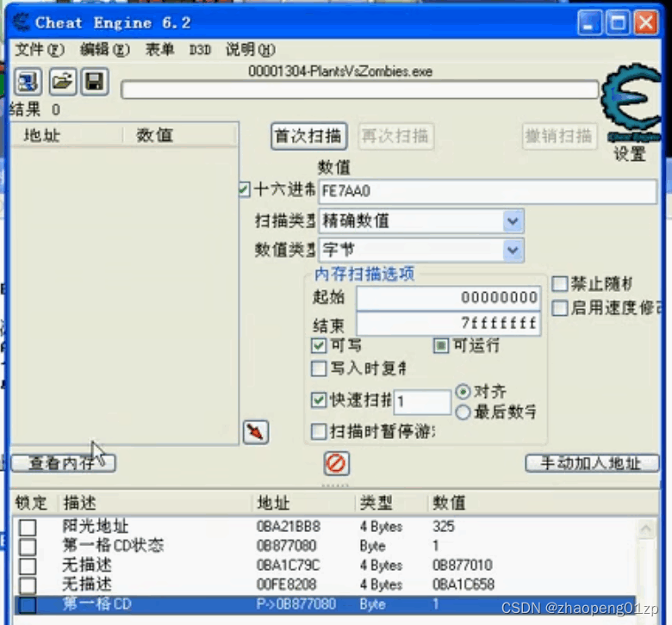This screenshot has width=672, height=625.
Task: Select the 第一格CD状态 description entry
Action: 113,546
